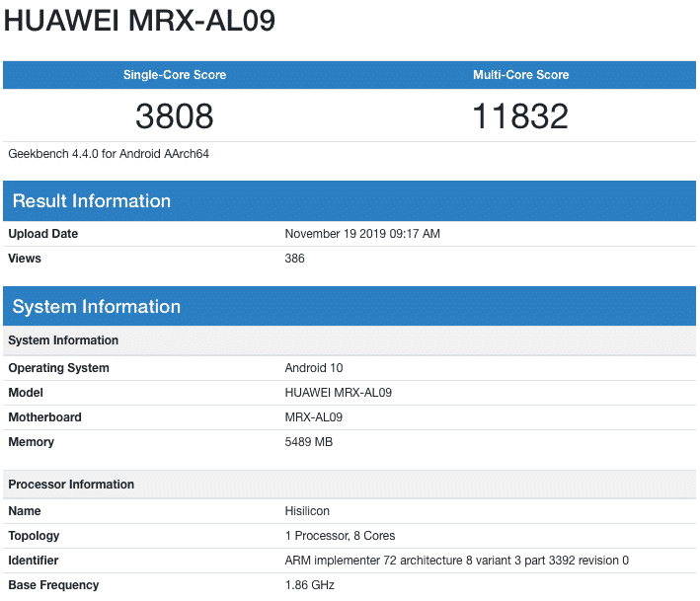700x601 pixels.
Task: Select the memory value 5489 MB
Action: coord(309,442)
